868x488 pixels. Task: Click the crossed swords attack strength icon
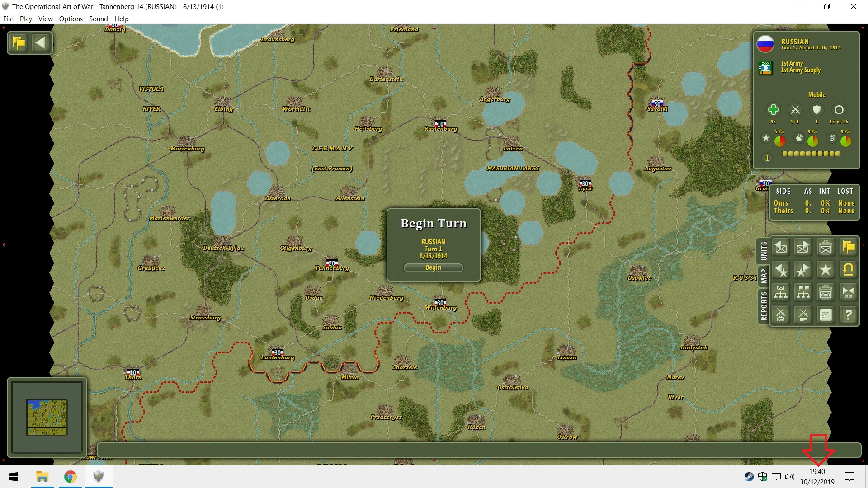point(795,110)
